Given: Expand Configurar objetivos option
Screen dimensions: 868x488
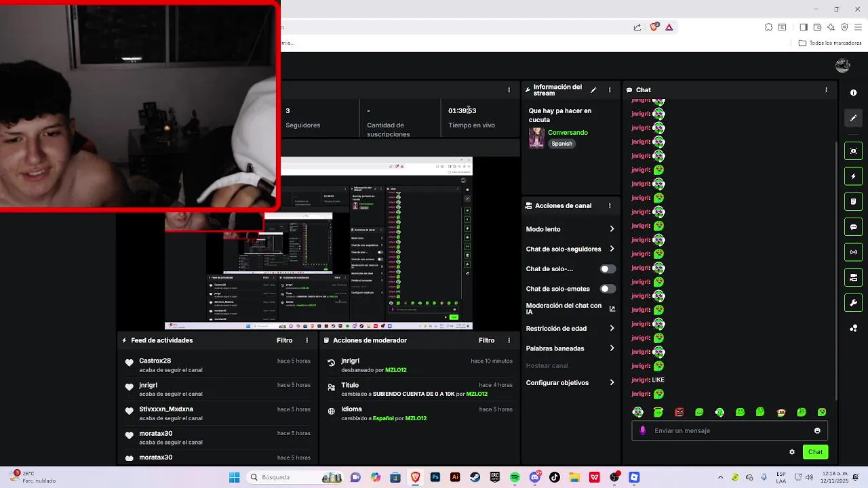Looking at the screenshot, I should coord(570,382).
